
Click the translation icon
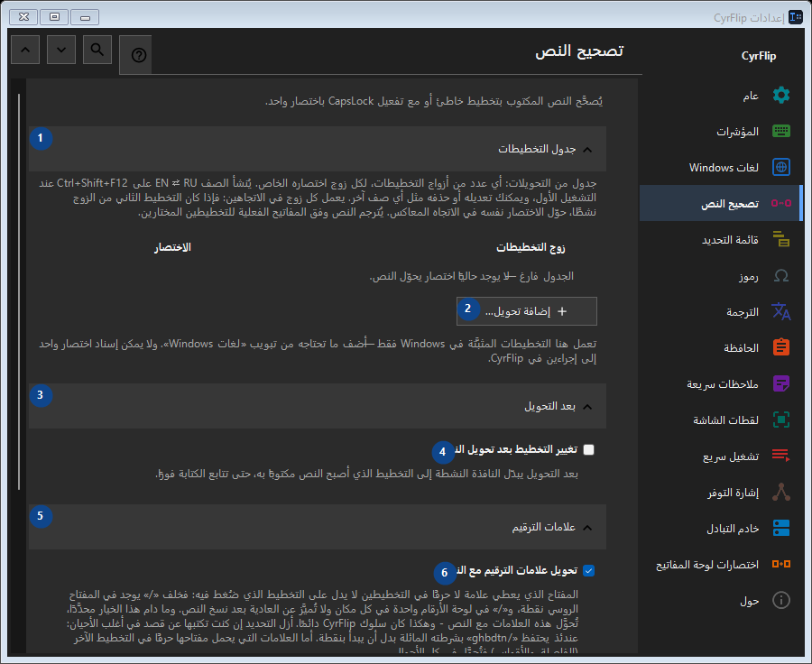[x=781, y=311]
